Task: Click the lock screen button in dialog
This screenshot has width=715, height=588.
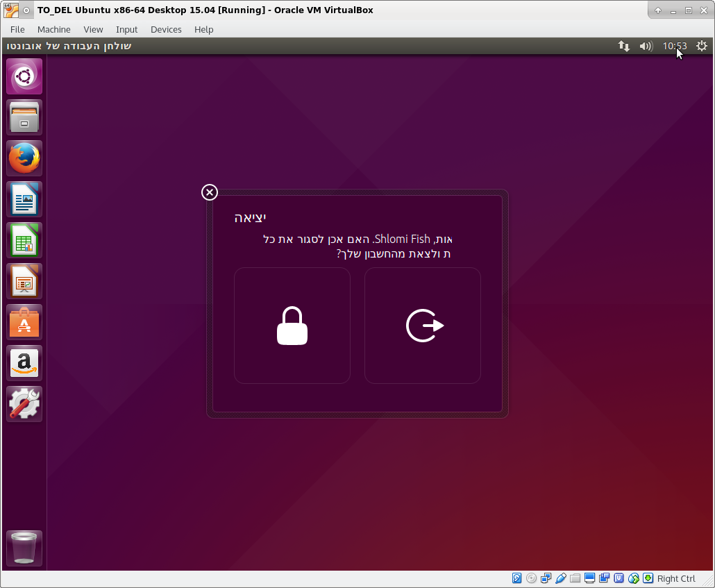Action: [x=292, y=326]
